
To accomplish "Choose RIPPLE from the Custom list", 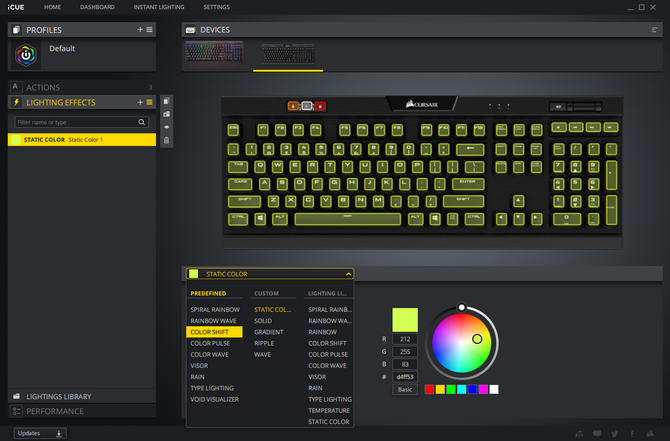I will pyautogui.click(x=264, y=343).
